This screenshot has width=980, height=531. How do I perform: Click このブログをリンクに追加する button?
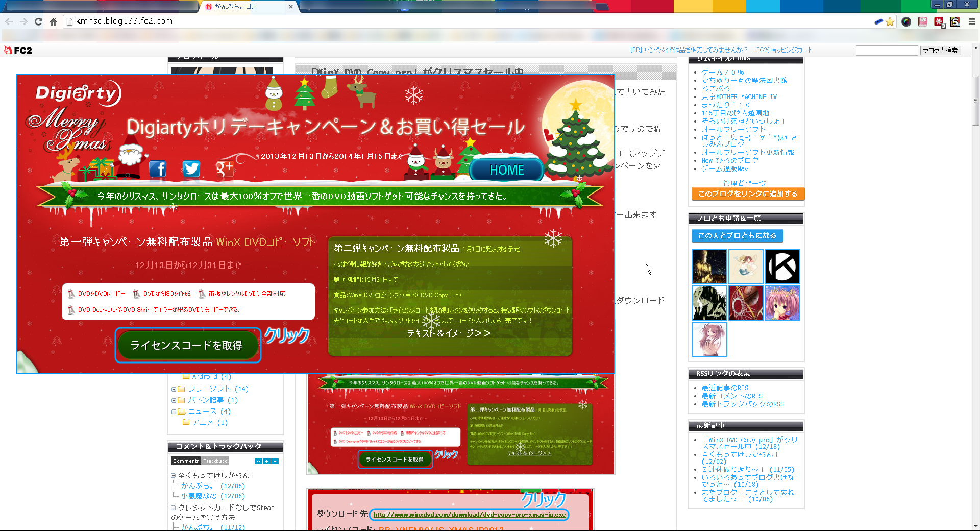coord(748,194)
